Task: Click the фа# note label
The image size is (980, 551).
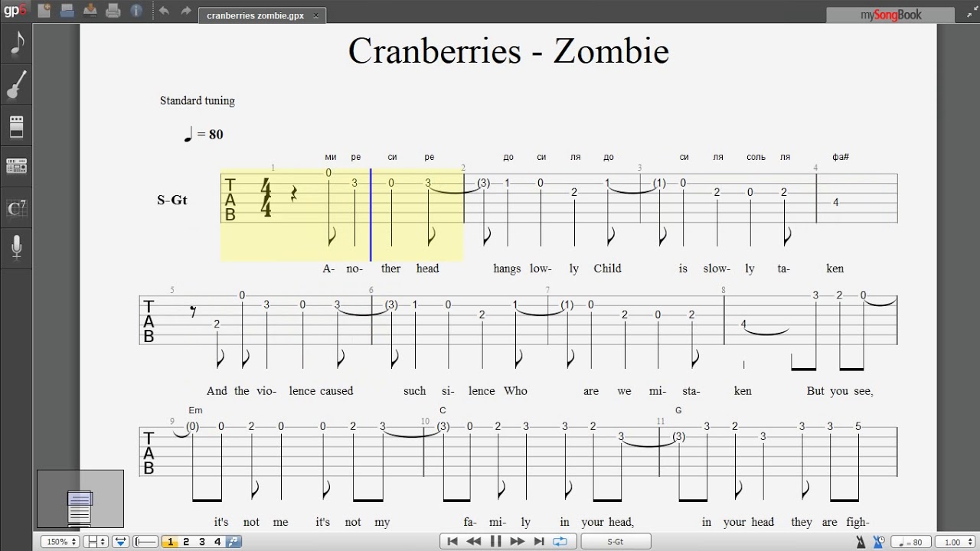Action: [x=841, y=157]
